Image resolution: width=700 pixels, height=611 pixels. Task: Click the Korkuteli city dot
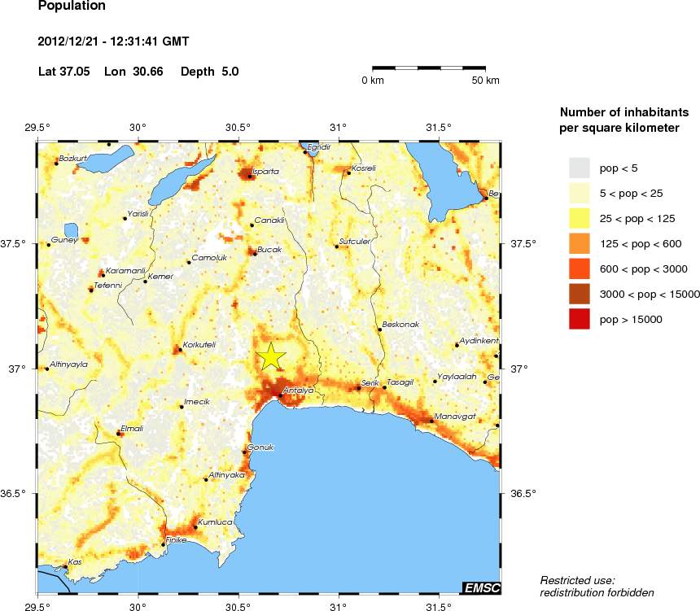[x=180, y=350]
